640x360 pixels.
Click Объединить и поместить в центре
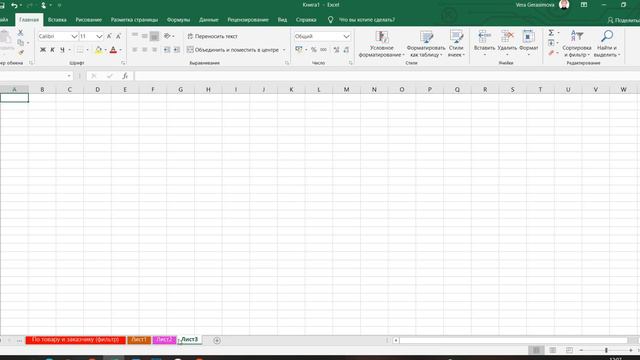(233, 50)
